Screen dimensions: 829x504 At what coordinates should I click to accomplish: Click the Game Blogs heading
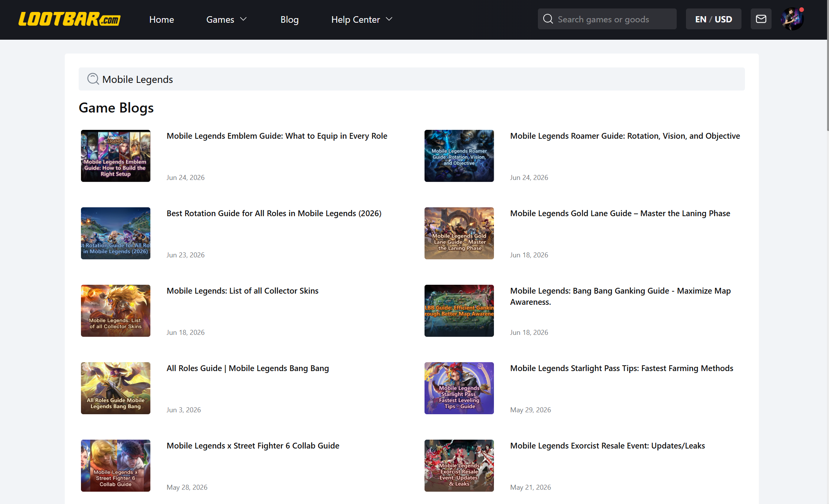pos(116,108)
